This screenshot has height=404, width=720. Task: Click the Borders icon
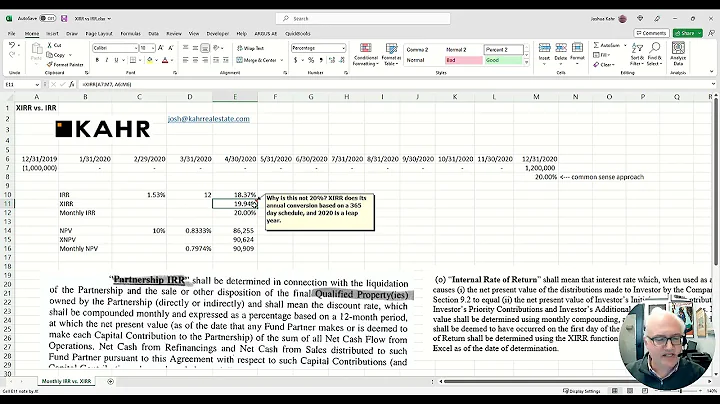tap(133, 60)
